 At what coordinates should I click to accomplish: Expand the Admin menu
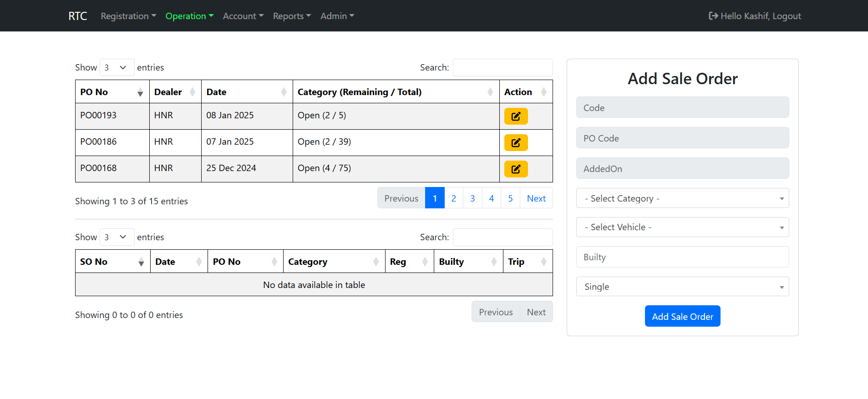[x=337, y=16]
